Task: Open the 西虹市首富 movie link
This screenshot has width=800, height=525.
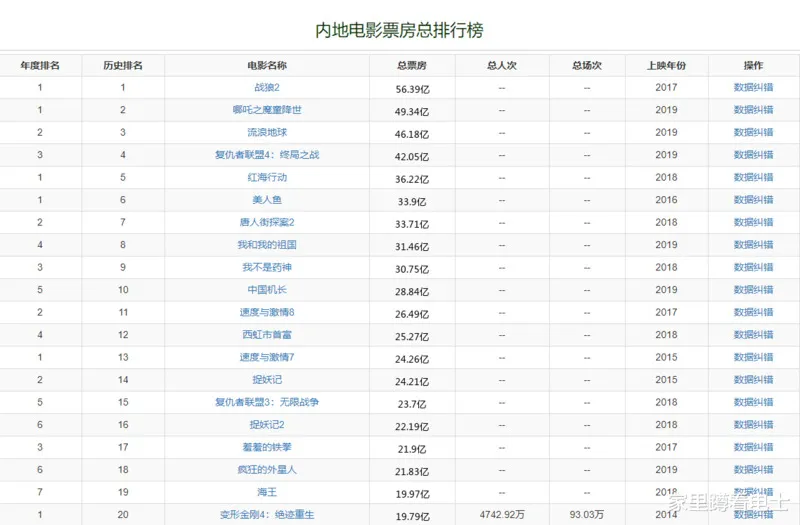Action: [267, 334]
